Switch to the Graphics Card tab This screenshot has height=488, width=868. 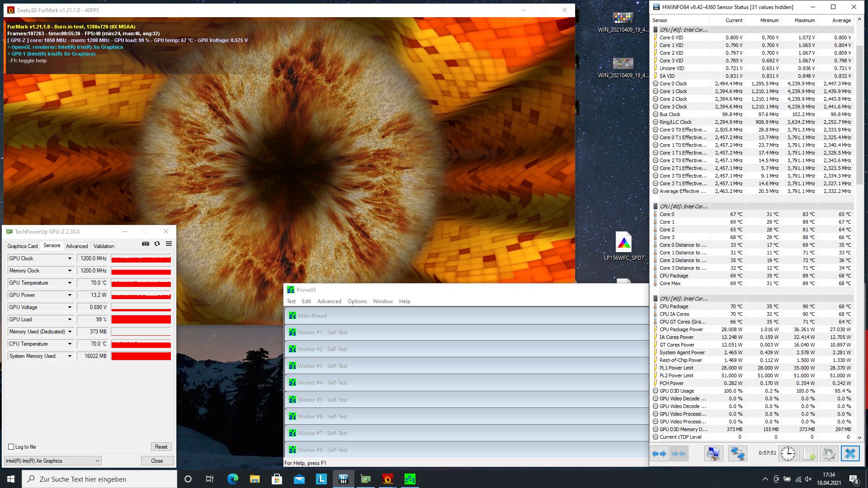[23, 246]
